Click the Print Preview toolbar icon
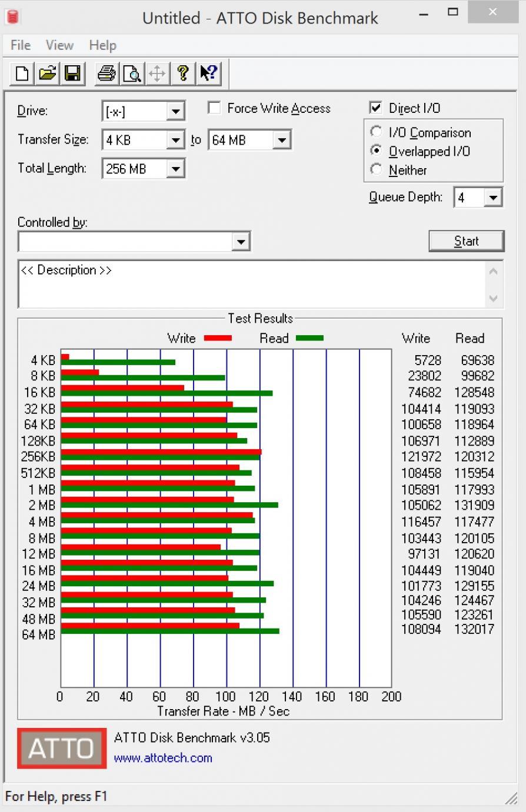526x812 pixels. [x=132, y=73]
